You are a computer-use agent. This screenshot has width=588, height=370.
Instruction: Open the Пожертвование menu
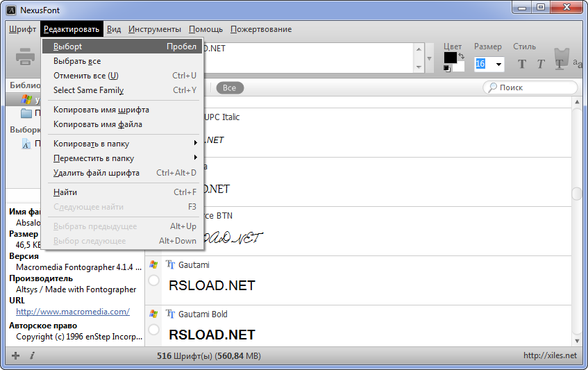coord(261,29)
